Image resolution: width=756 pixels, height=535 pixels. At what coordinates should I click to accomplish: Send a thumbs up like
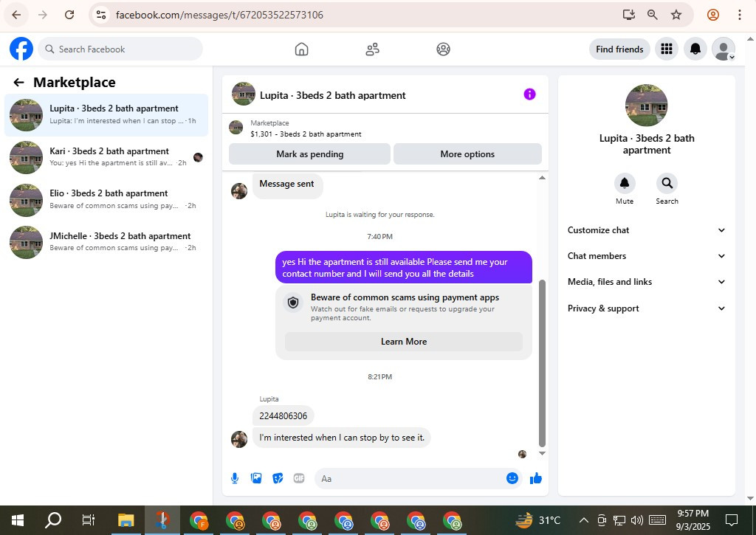click(x=536, y=478)
